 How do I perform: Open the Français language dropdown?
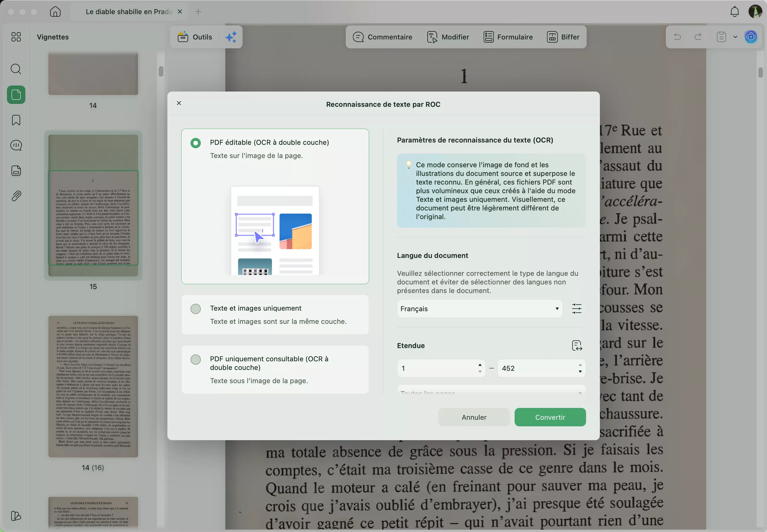[479, 309]
